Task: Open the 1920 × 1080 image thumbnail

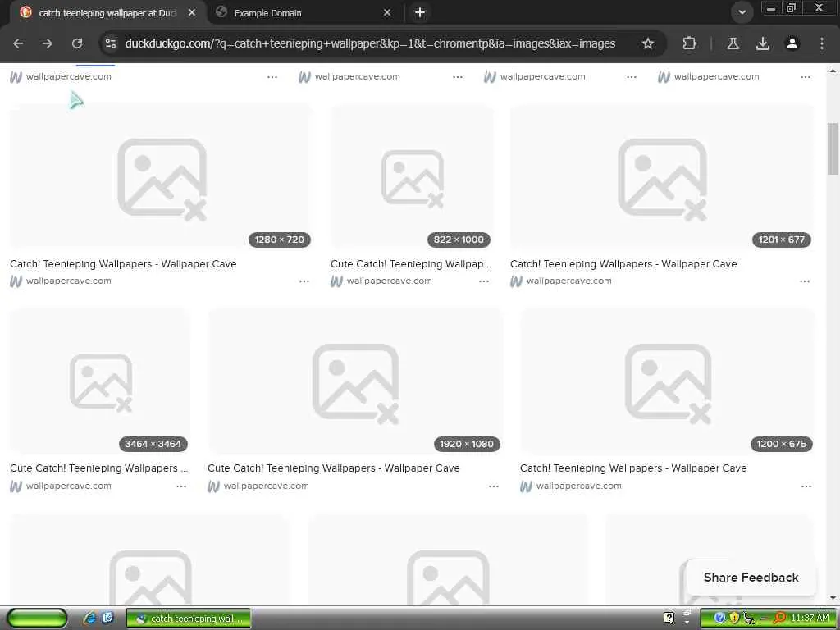Action: point(355,381)
